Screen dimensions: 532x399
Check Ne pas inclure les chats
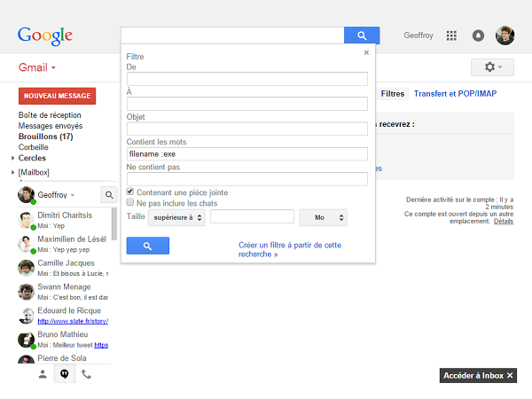(x=130, y=202)
